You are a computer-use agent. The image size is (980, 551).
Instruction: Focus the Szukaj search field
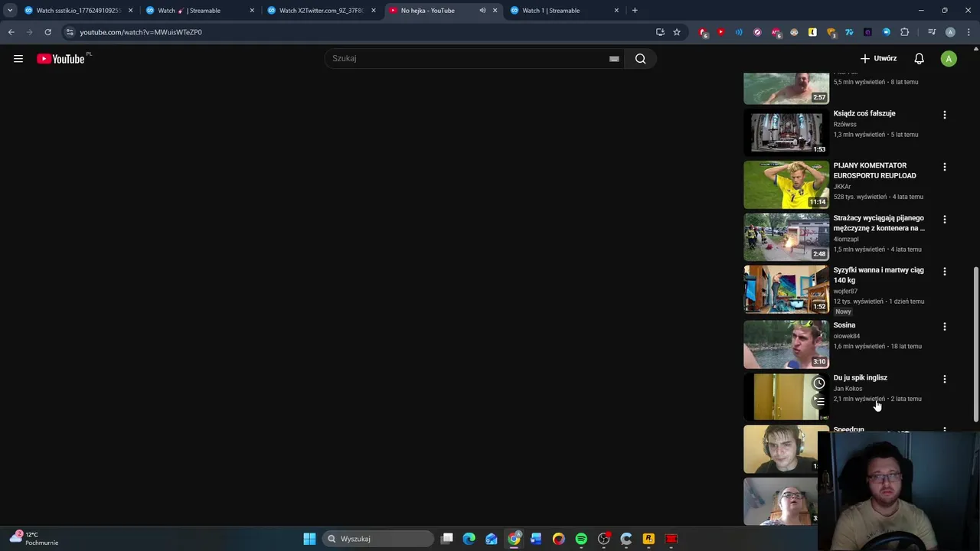467,59
